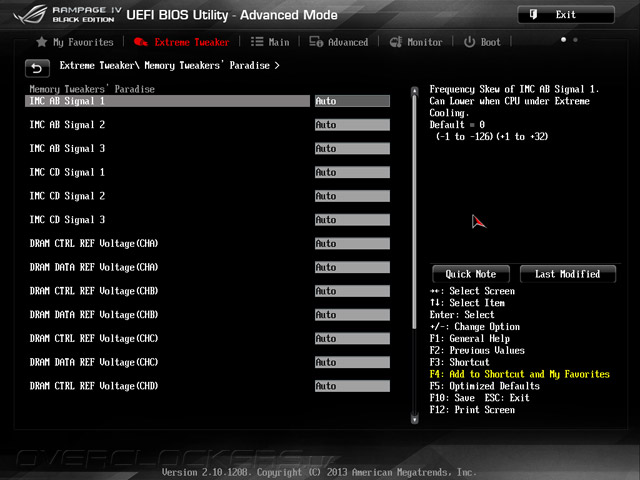
Task: Switch to the Boot tab
Action: pyautogui.click(x=482, y=42)
